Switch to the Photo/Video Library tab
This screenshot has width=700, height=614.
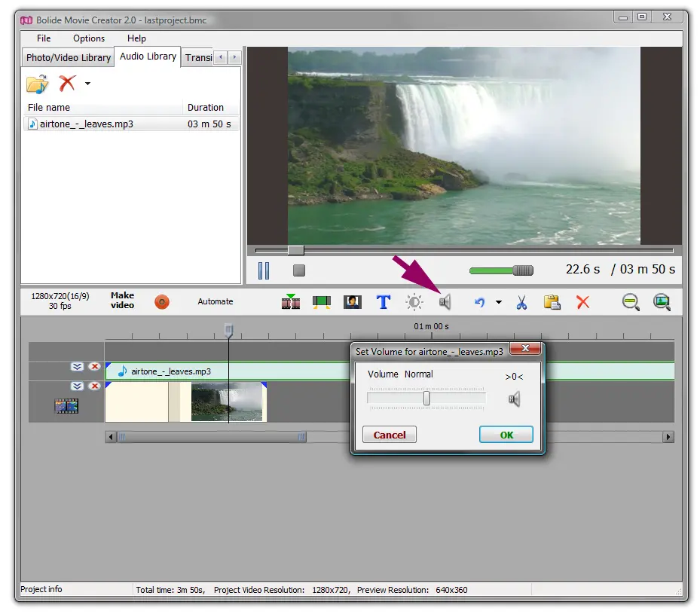pyautogui.click(x=68, y=57)
